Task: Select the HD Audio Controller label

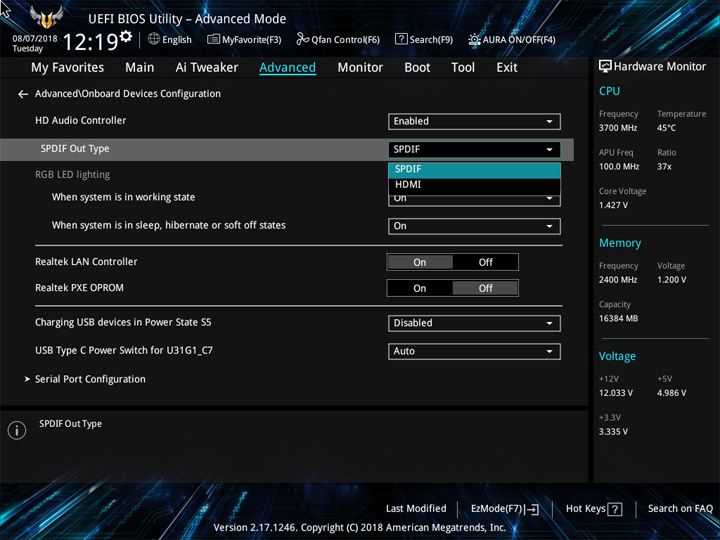Action: point(80,120)
